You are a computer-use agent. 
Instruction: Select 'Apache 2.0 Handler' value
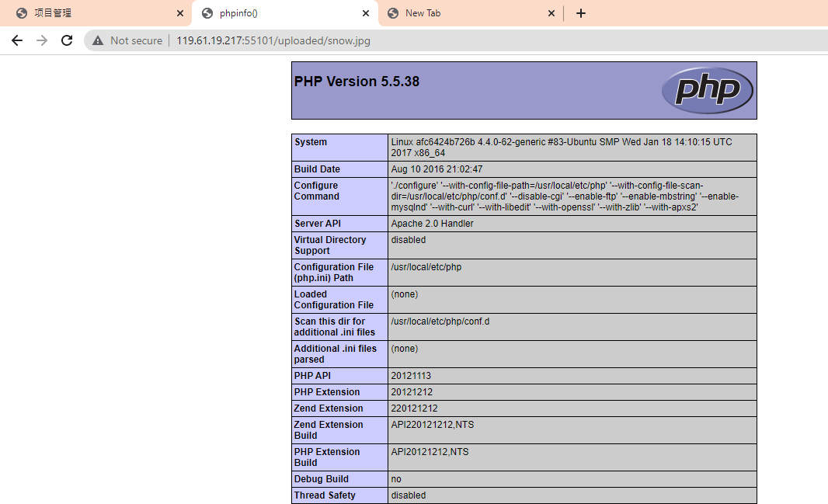coord(432,223)
